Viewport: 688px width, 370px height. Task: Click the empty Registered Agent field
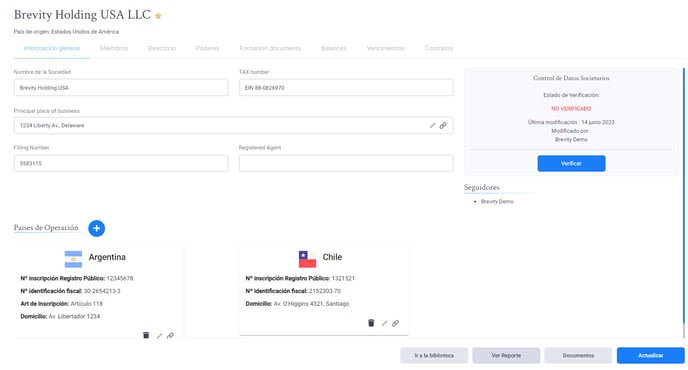click(346, 163)
